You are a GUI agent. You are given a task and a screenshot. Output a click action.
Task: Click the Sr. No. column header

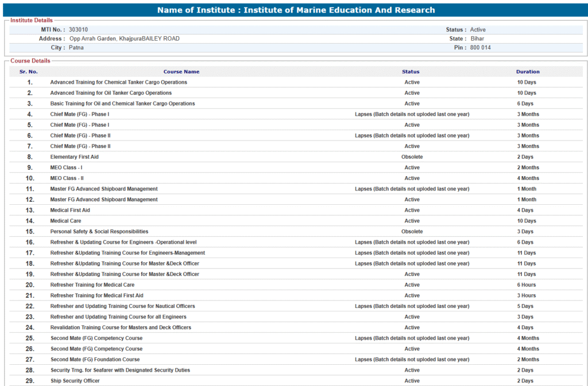[x=29, y=72]
